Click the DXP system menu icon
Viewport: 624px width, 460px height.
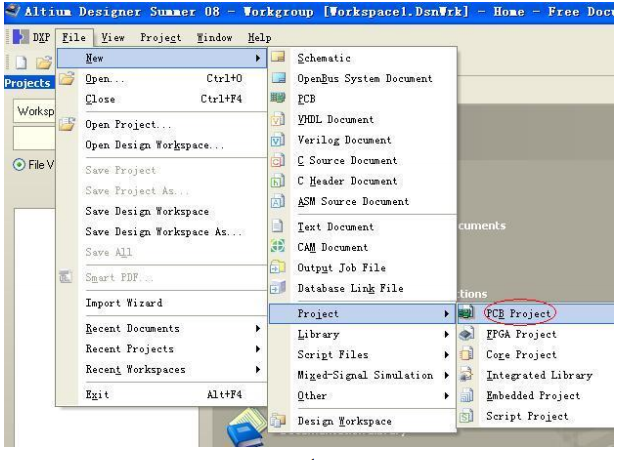20,37
